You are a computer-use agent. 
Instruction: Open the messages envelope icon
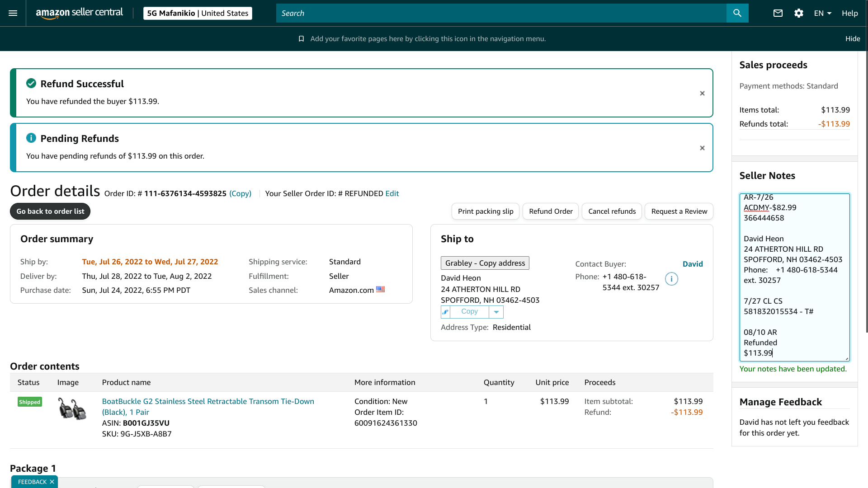(x=778, y=13)
